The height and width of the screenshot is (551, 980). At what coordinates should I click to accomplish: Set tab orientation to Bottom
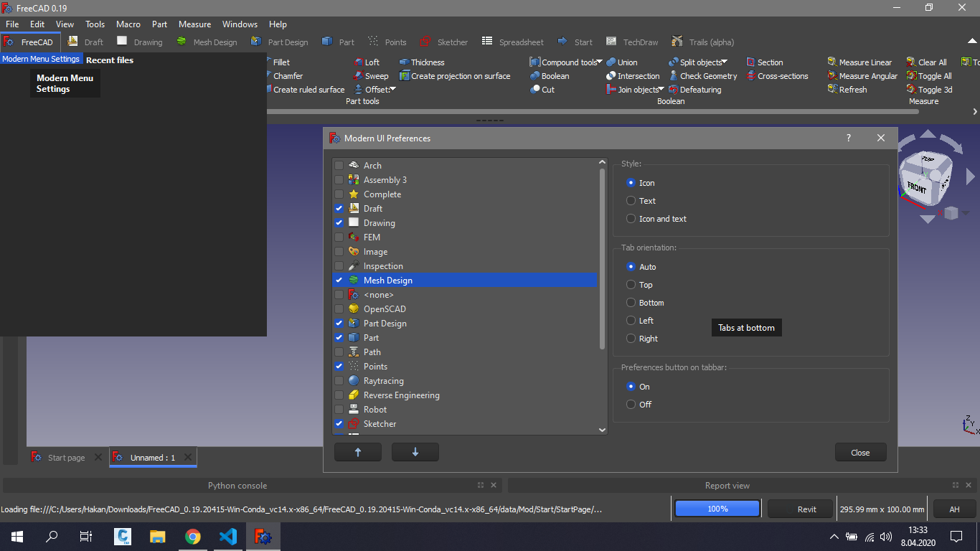[x=631, y=303]
